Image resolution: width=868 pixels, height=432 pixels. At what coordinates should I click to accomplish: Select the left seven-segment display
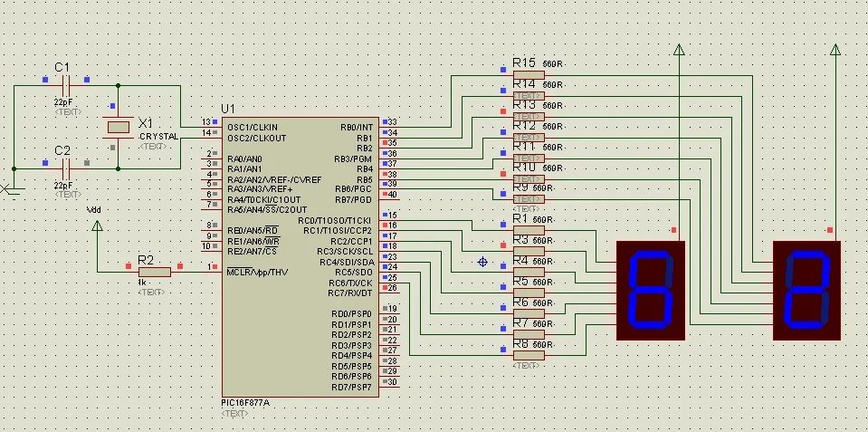[x=651, y=290]
